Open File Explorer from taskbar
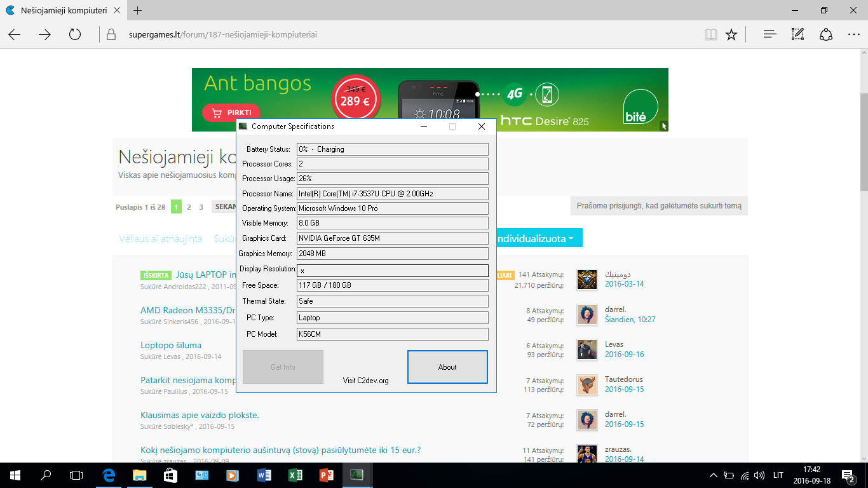This screenshot has width=868, height=488. tap(140, 475)
